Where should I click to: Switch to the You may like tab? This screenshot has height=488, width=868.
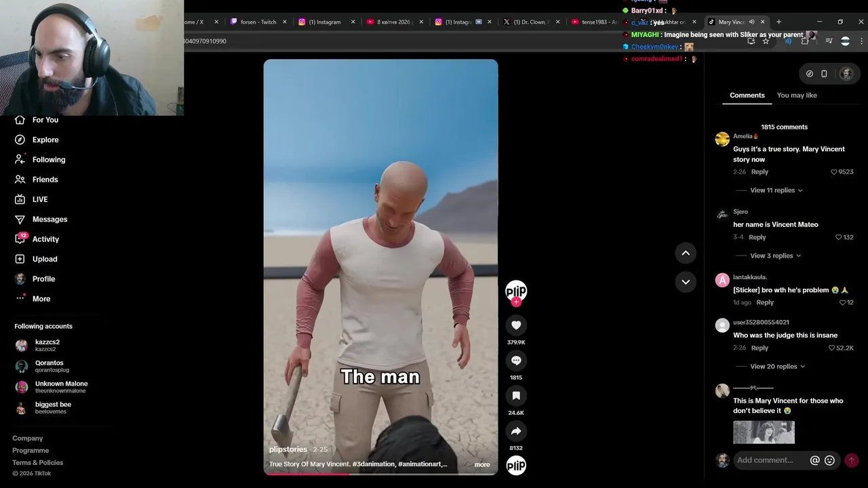[797, 96]
